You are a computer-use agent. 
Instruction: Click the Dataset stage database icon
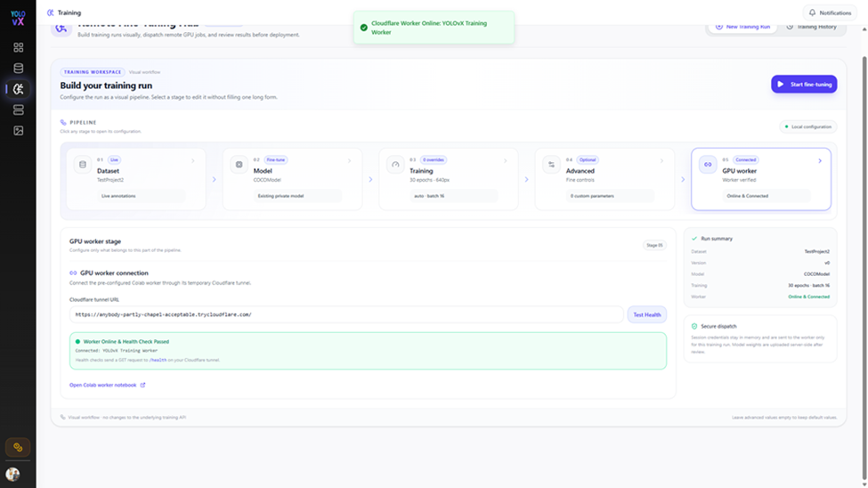(83, 165)
